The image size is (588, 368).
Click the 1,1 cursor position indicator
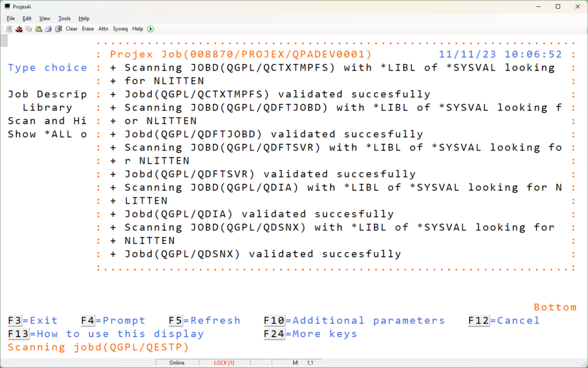310,363
